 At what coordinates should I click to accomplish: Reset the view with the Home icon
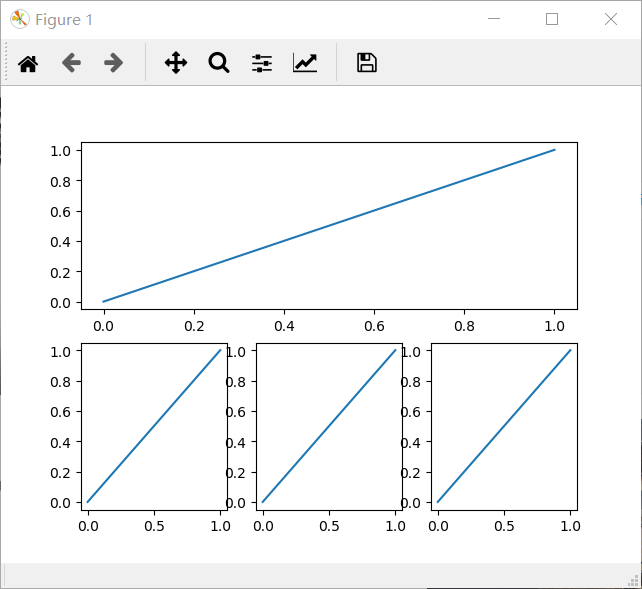click(28, 63)
